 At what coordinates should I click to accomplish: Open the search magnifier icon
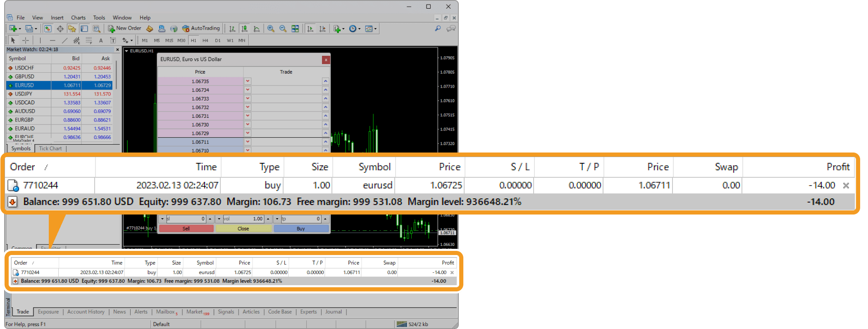click(438, 29)
